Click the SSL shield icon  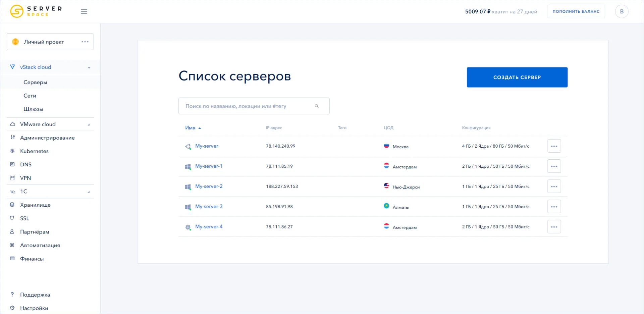[x=12, y=218]
